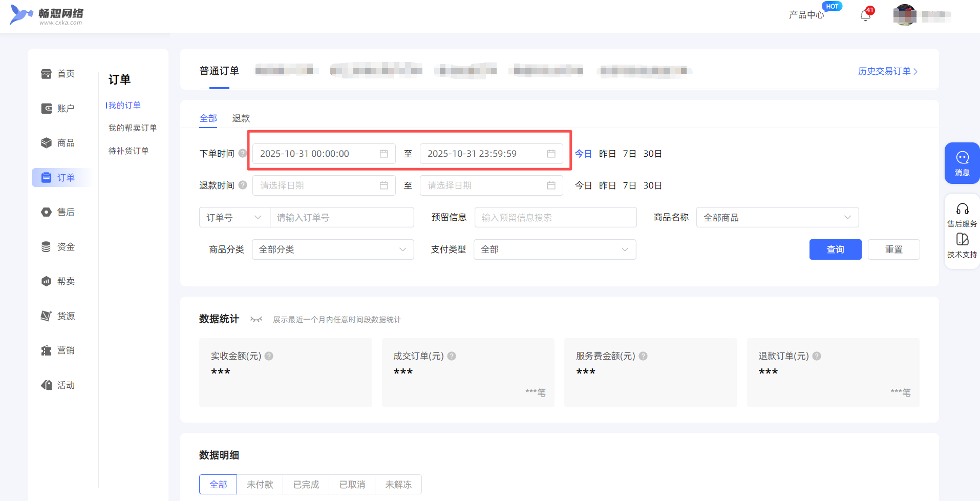
Task: Click the 技术支持 support icon
Action: 962,240
